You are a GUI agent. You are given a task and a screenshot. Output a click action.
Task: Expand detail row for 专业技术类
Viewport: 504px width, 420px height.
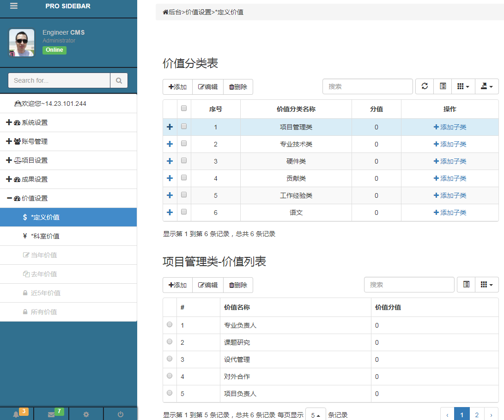170,144
